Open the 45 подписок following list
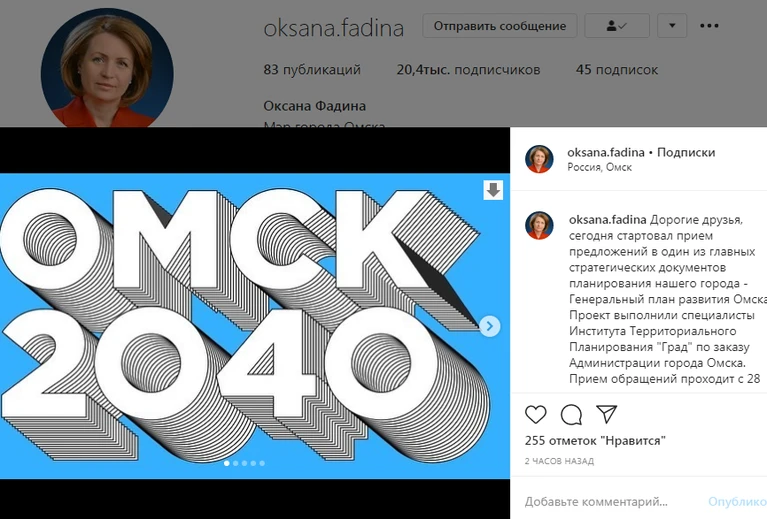The height and width of the screenshot is (519, 767). pos(617,70)
